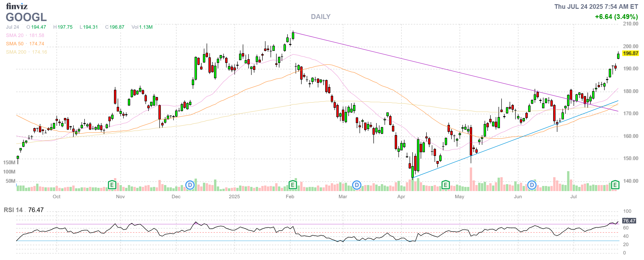Click the SMA 20 legend label
Screen dimensions: 644x260
click(15, 35)
